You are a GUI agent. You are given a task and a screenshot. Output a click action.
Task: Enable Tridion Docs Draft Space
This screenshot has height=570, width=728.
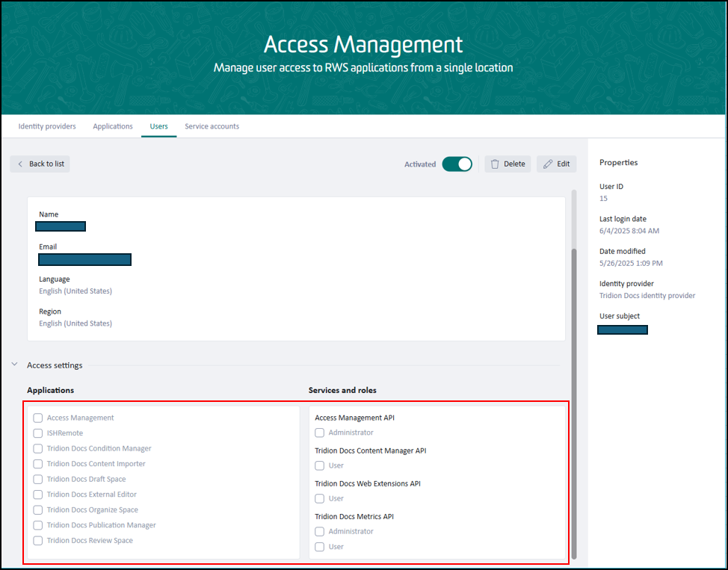point(37,479)
